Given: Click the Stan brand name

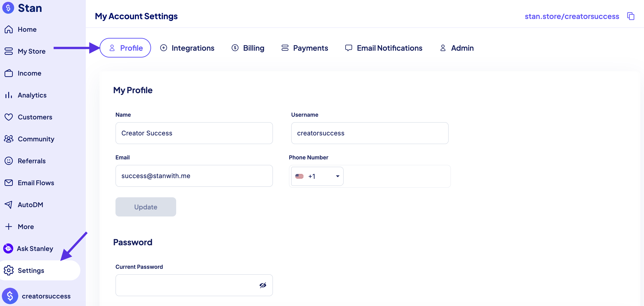Looking at the screenshot, I should click(x=30, y=8).
